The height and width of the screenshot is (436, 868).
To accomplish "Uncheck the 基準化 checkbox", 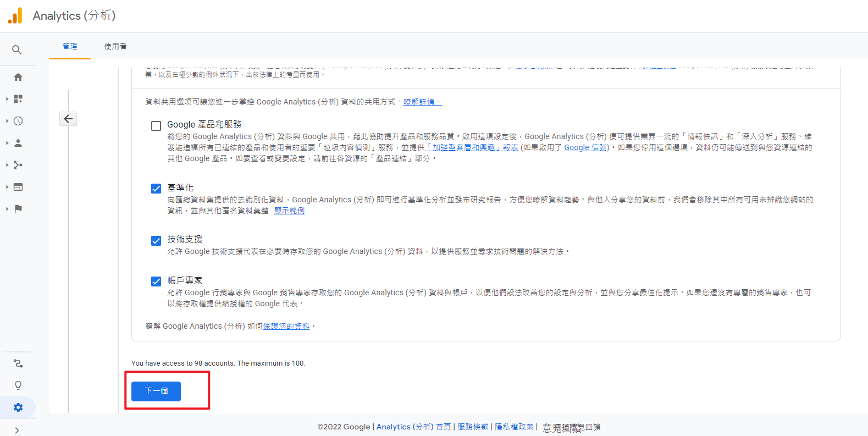I will [x=156, y=189].
